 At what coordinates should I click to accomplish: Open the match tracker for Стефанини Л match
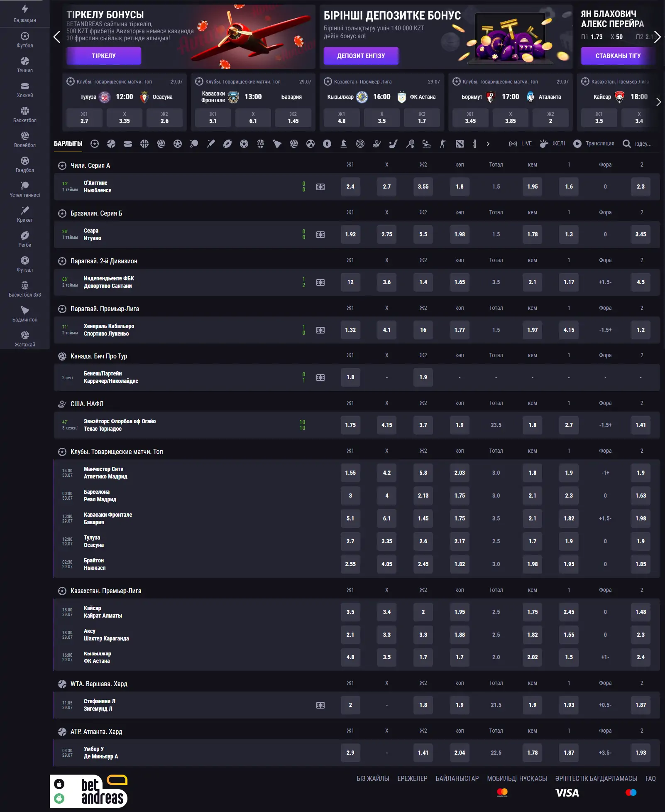pyautogui.click(x=320, y=705)
